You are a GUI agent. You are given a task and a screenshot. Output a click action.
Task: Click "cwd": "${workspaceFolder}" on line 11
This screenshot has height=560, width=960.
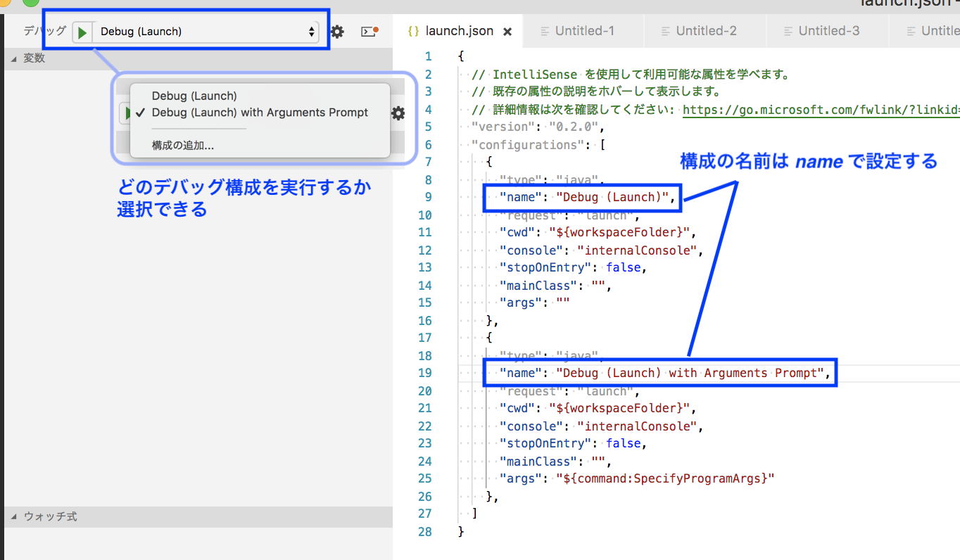pyautogui.click(x=598, y=232)
